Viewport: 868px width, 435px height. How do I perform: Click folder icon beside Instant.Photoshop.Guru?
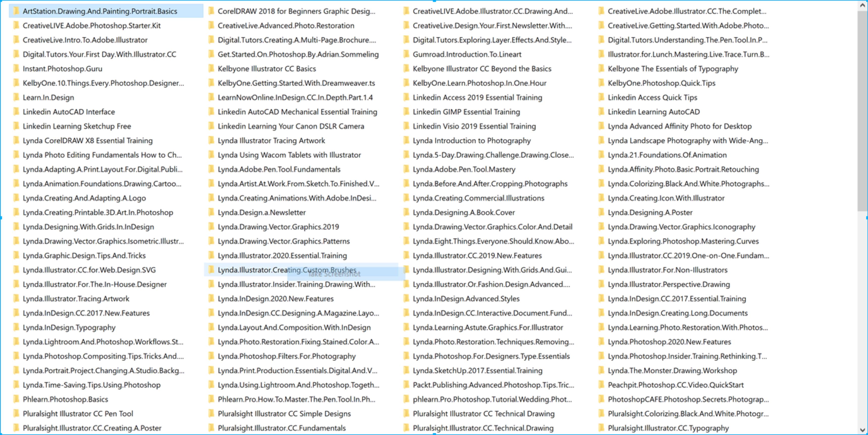coord(16,69)
